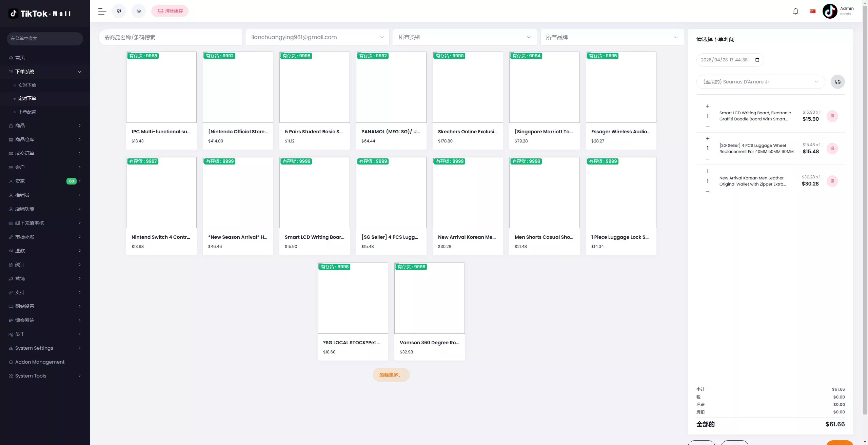868x445 pixels.
Task: Click the 清除缓存 clear cache button
Action: coord(170,11)
